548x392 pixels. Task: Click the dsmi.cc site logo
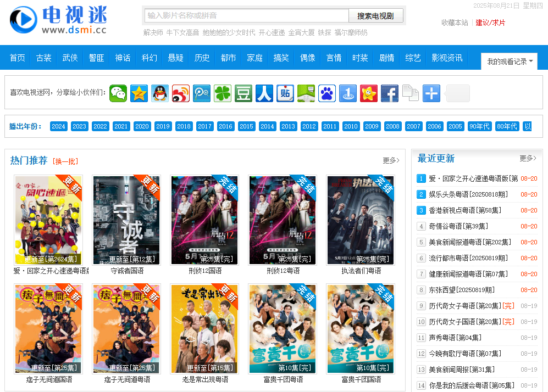click(x=58, y=20)
